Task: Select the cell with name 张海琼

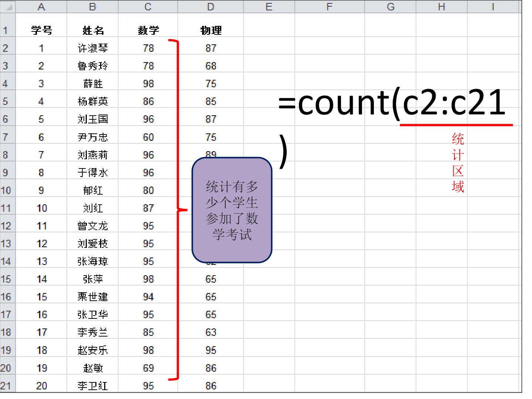Action: coord(92,261)
